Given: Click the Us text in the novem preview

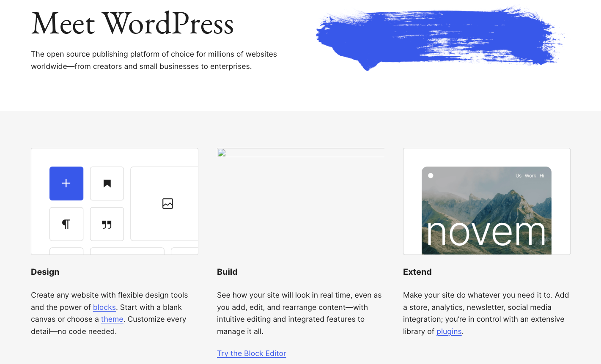Looking at the screenshot, I should click(519, 176).
